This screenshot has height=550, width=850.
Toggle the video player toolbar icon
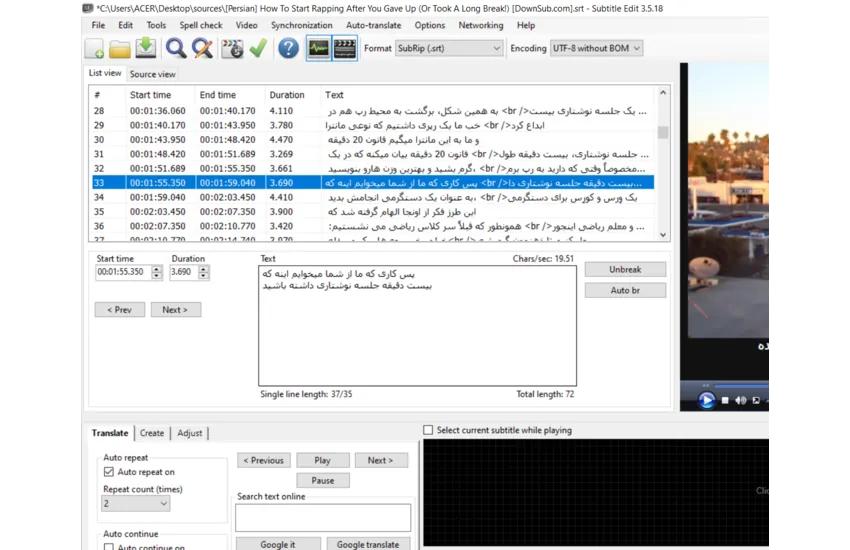click(345, 48)
